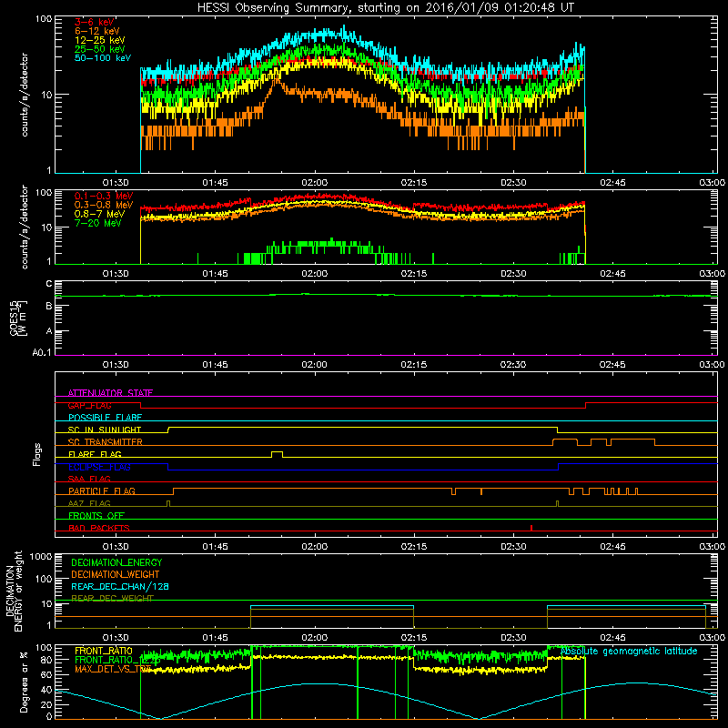
Task: Select the POSSIBLE_FLARE label
Action: (x=105, y=418)
